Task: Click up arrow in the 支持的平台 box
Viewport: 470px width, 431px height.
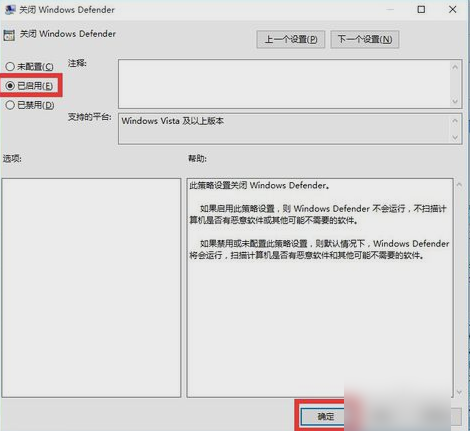Action: coord(455,121)
